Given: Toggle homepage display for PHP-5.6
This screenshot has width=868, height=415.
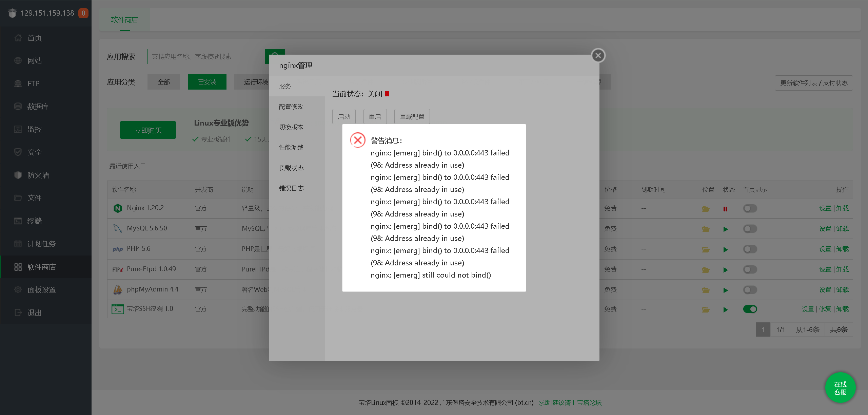Looking at the screenshot, I should [750, 249].
